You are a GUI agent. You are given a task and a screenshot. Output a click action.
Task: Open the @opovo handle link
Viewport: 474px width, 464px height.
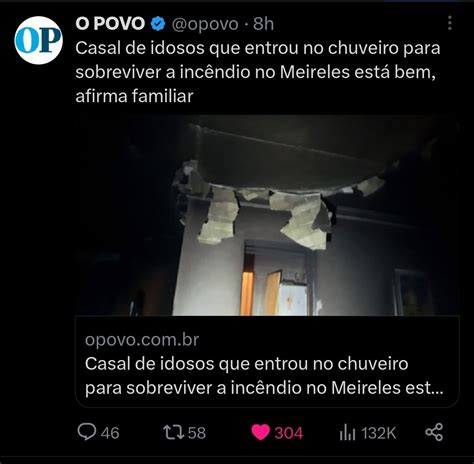[x=205, y=24]
